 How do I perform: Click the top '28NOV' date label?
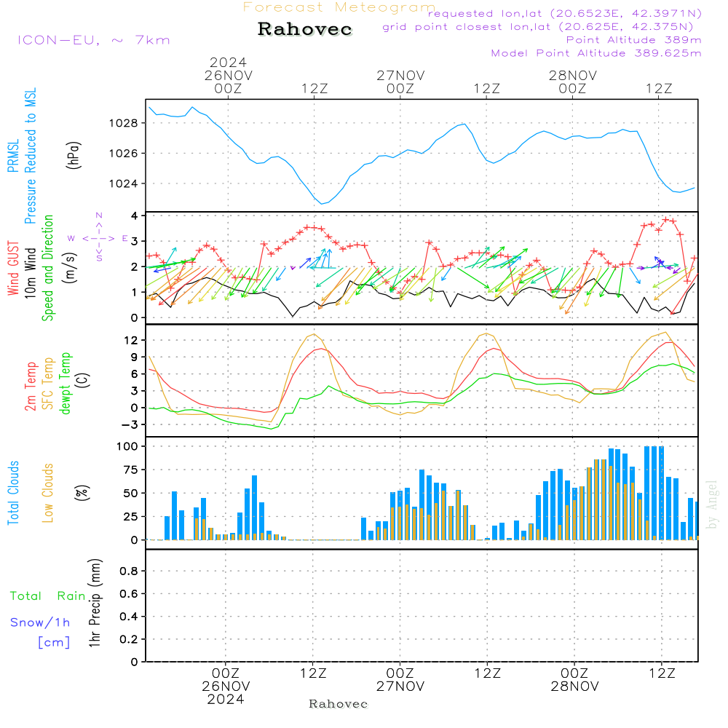coord(573,76)
